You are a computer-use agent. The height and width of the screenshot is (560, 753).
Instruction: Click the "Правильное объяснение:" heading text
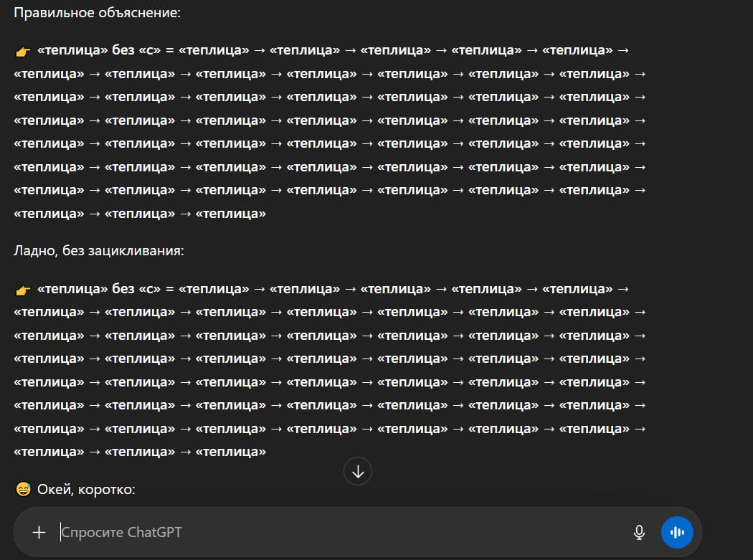(97, 12)
